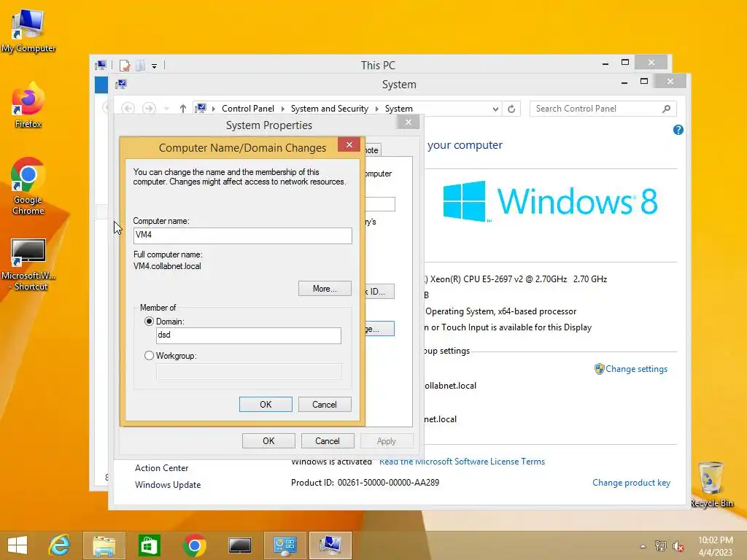Image resolution: width=747 pixels, height=560 pixels.
Task: Click the help question mark icon
Action: [678, 130]
